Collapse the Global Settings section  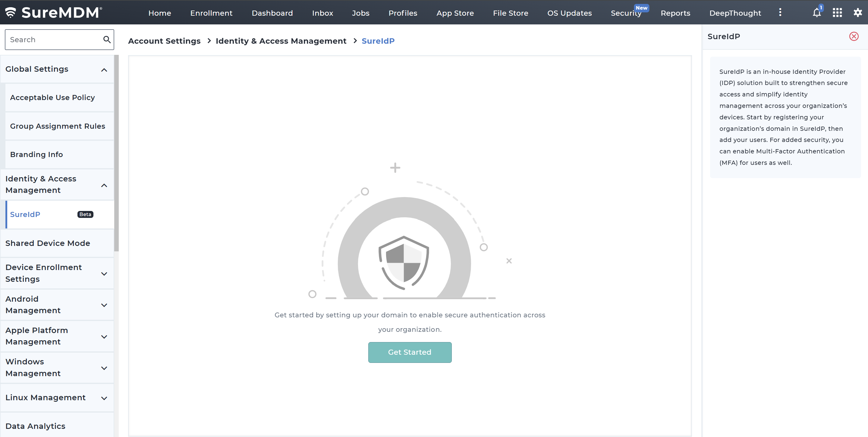(x=104, y=70)
